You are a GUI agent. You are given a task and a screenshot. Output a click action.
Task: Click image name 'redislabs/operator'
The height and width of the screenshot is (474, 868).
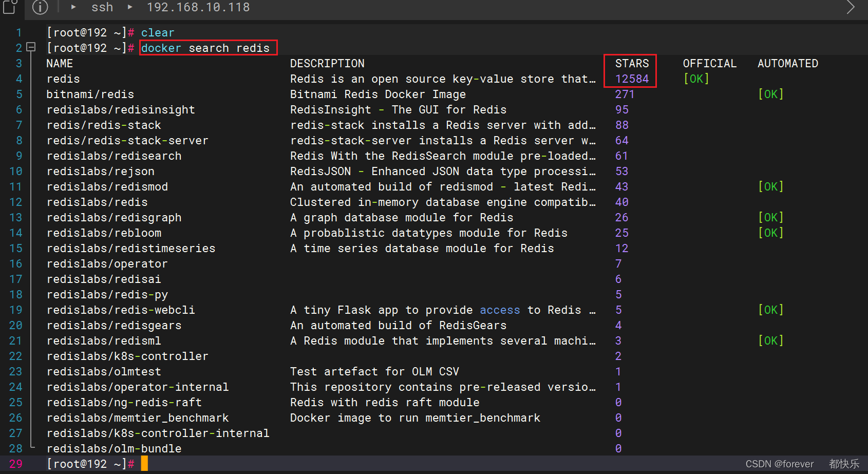(107, 263)
